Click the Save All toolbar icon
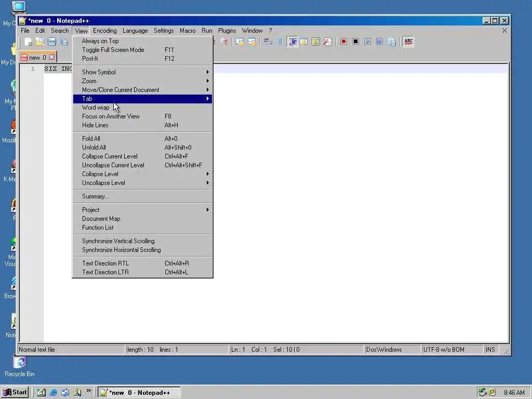Screen dimensions: 532x399 [x=64, y=42]
